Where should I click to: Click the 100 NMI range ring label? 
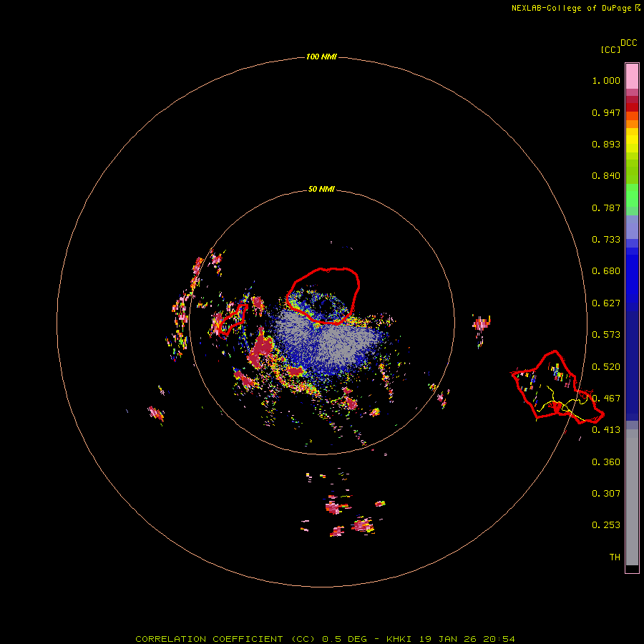point(321,57)
